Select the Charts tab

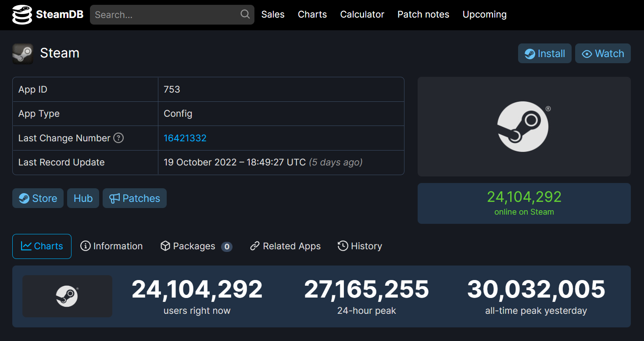point(42,246)
